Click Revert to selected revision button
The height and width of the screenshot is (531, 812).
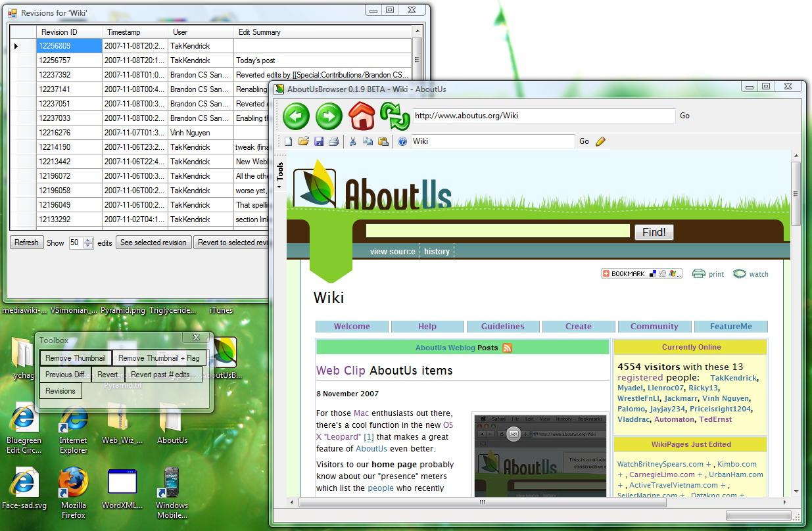click(x=233, y=242)
